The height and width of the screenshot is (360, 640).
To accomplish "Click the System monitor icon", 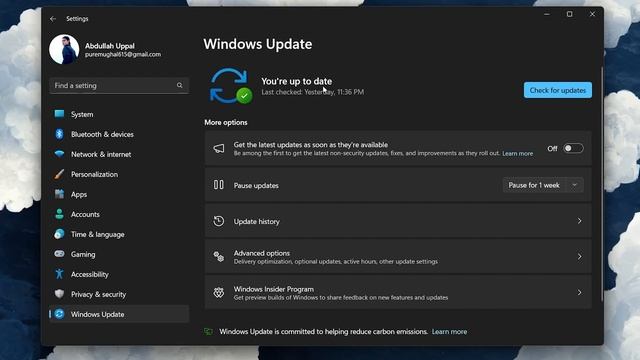I will point(59,114).
